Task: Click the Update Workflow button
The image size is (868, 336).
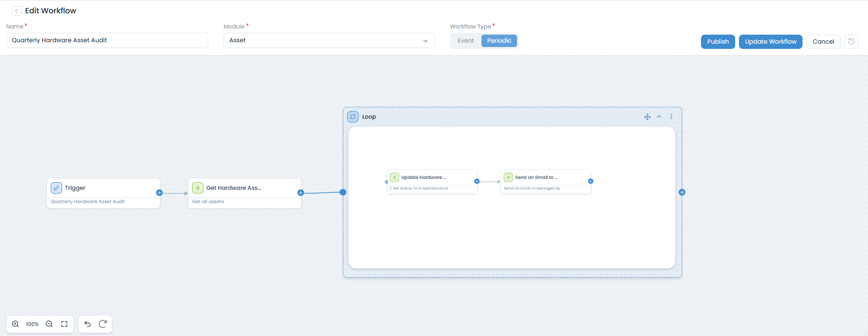Action: pos(770,42)
